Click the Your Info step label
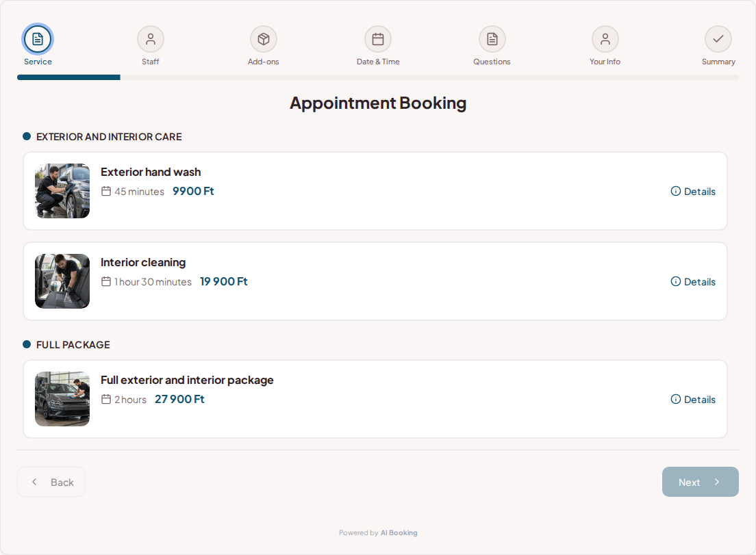 605,62
